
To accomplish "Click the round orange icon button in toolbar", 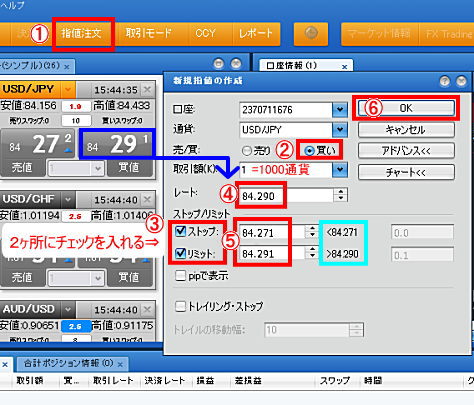I will click(x=311, y=34).
